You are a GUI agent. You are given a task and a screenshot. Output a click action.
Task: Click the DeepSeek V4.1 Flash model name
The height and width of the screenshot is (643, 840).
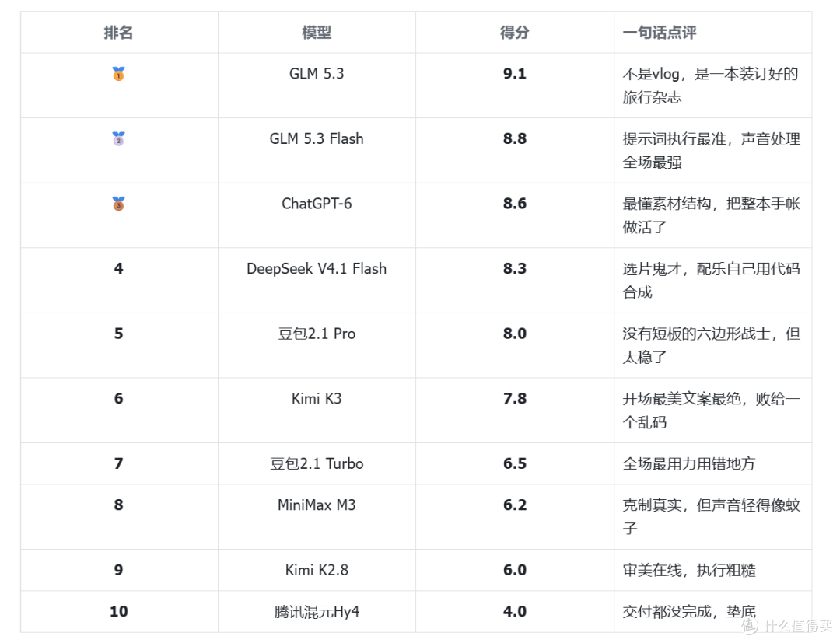(x=317, y=269)
